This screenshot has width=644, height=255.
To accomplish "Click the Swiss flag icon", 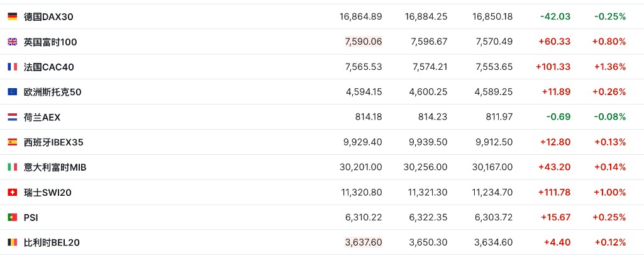I will (13, 192).
